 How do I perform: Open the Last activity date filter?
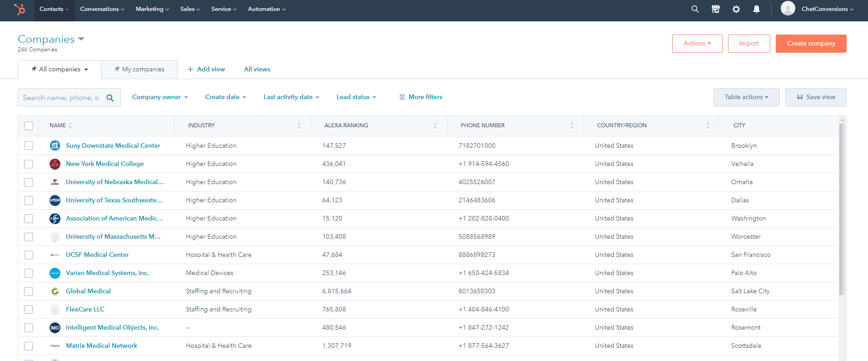(291, 97)
